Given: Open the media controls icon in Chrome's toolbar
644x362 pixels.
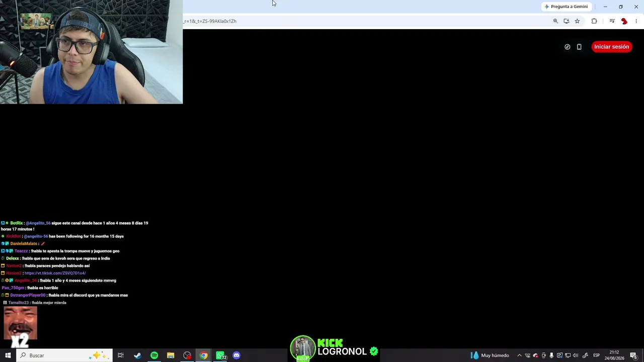Looking at the screenshot, I should point(612,21).
